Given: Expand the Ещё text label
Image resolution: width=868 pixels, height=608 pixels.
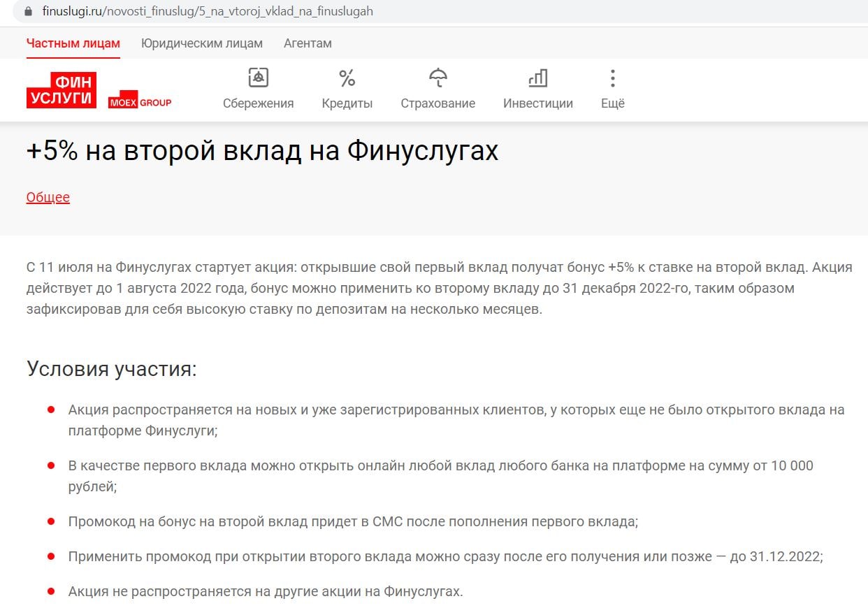Looking at the screenshot, I should pos(612,103).
